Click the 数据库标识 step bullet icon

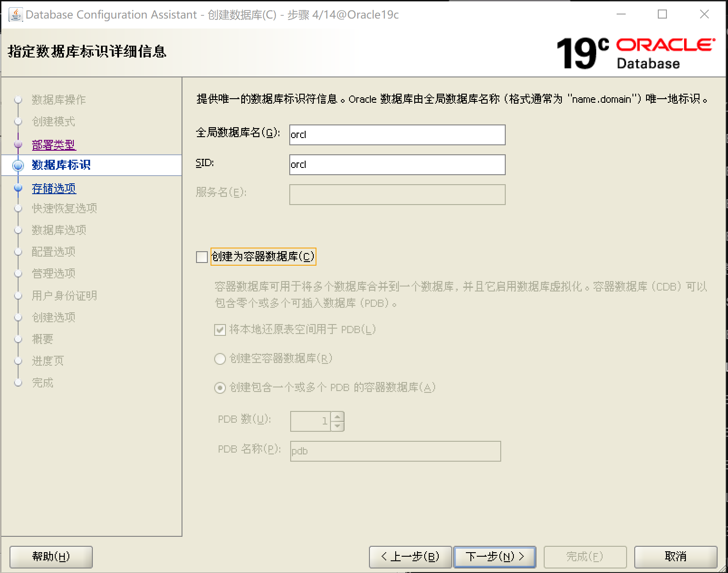coord(18,165)
